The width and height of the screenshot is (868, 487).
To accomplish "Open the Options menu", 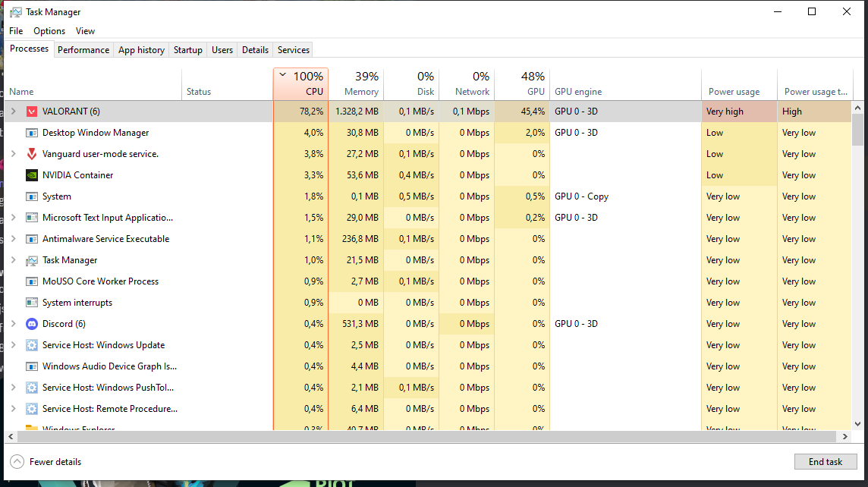I will tap(49, 31).
